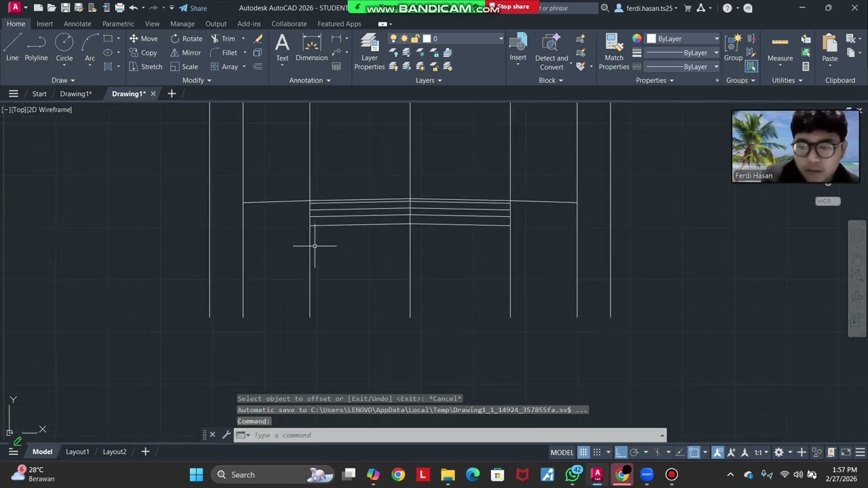Expand the Utilities panel dropdown

tap(787, 80)
